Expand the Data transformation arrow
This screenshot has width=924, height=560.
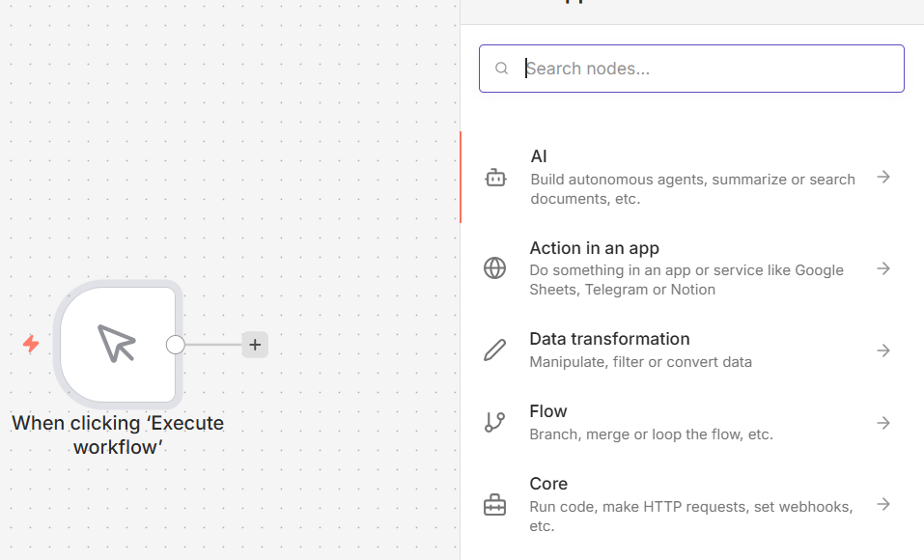(882, 350)
